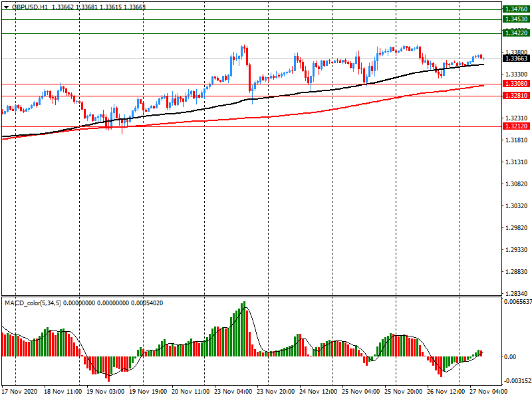Screen dimensions: 532x399
Task: Click the 1.30820 price scale value
Action: (517, 184)
